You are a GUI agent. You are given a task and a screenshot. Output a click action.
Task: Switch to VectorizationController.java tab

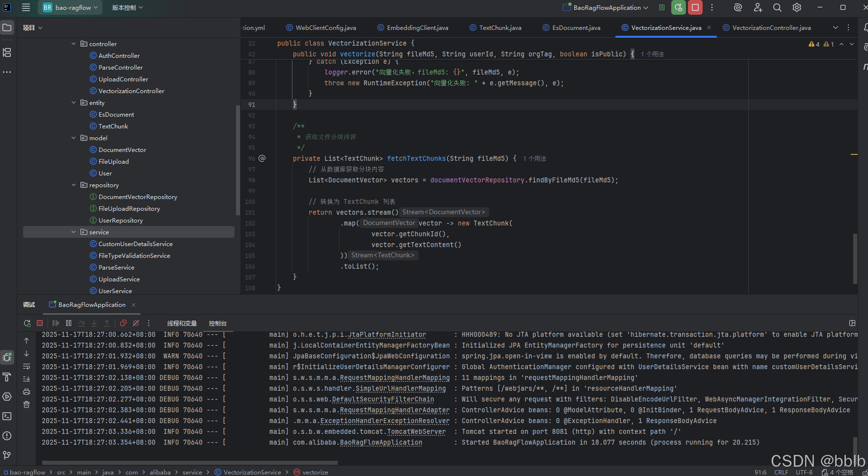pos(767,27)
